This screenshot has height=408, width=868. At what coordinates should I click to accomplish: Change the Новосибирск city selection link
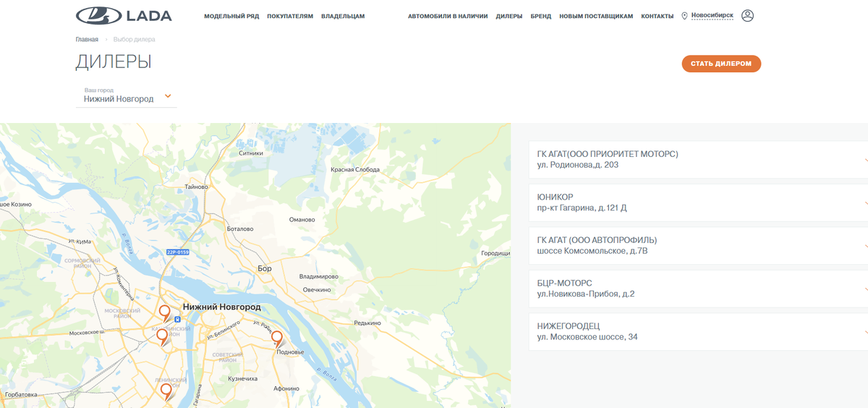tap(712, 15)
